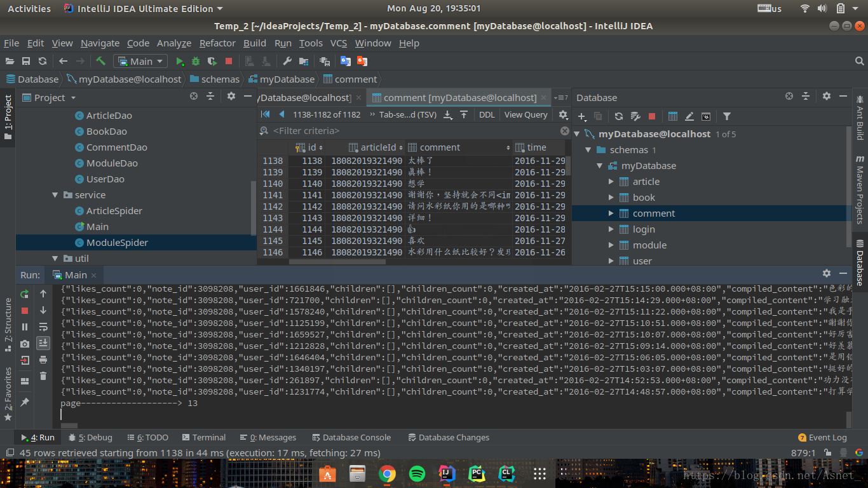Screen dimensions: 868x488
Task: Open the Navigate menu
Action: pyautogui.click(x=100, y=43)
